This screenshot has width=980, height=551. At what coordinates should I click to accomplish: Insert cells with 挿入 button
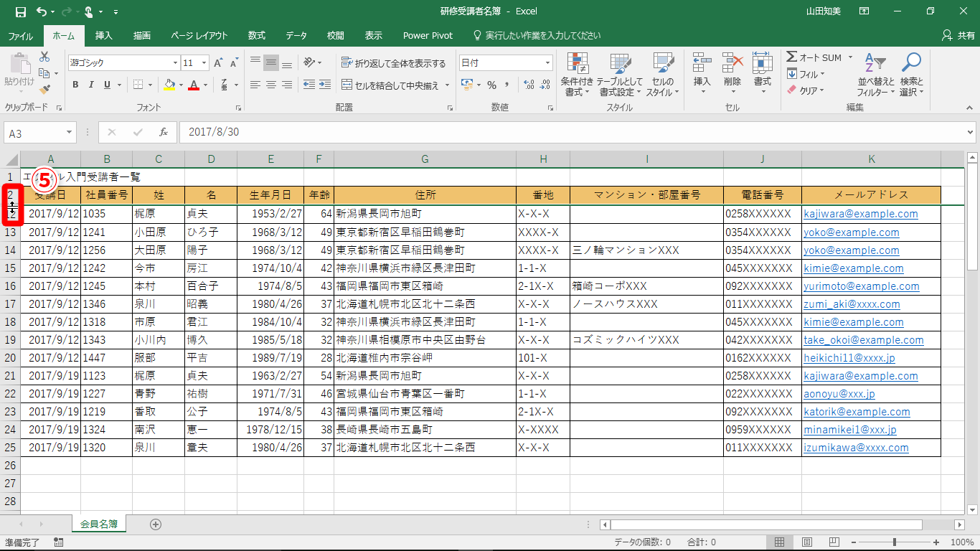tap(702, 75)
